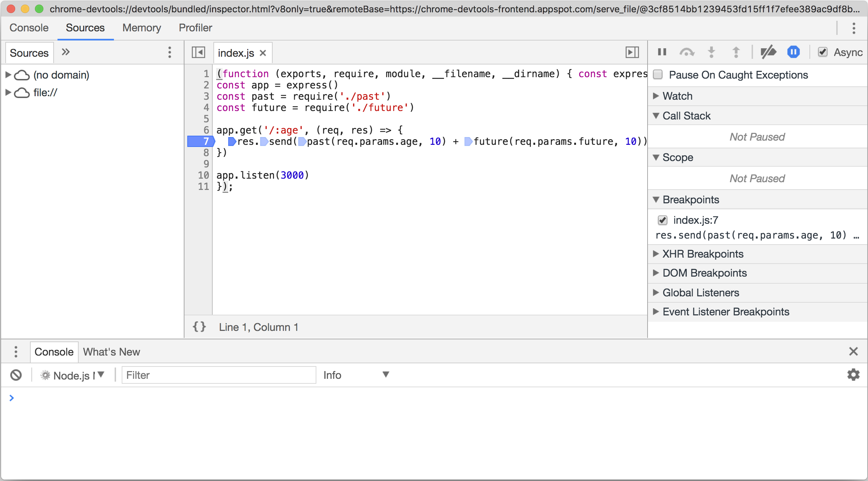Click the pretty print braces icon

click(199, 327)
